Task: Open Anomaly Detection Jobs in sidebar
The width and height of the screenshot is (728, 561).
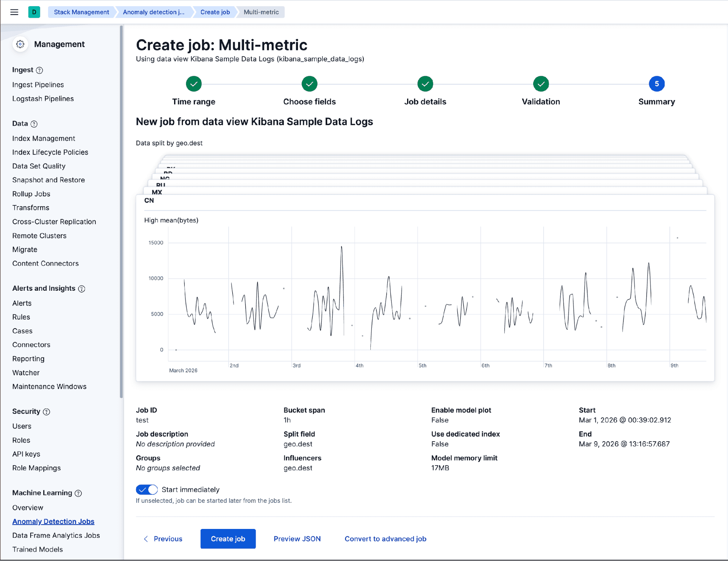Action: (x=53, y=521)
